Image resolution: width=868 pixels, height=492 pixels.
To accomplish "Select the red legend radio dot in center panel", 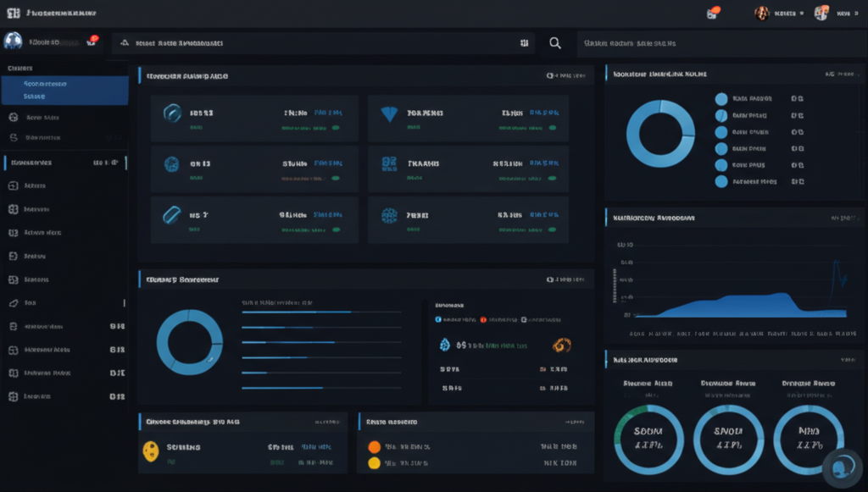I will pos(483,320).
